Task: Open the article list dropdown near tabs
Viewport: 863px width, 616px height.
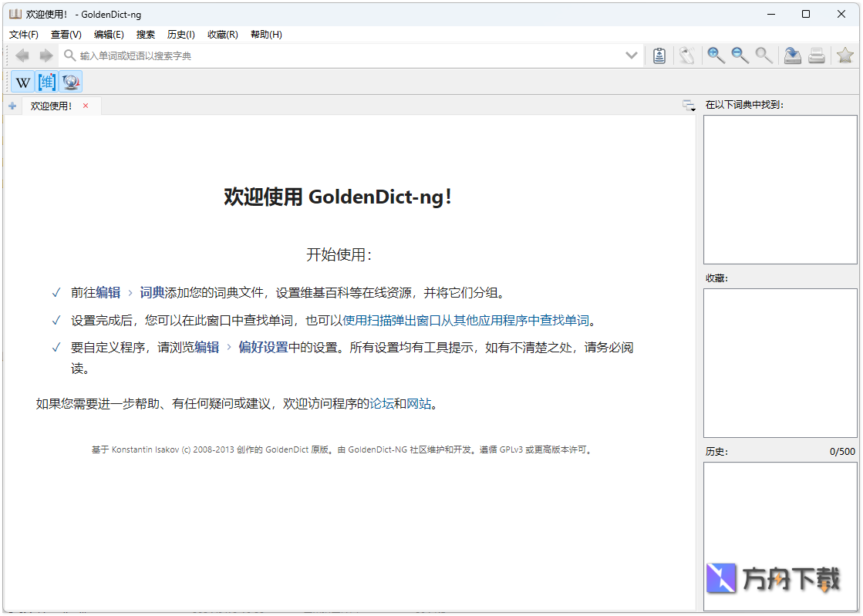Action: click(687, 106)
